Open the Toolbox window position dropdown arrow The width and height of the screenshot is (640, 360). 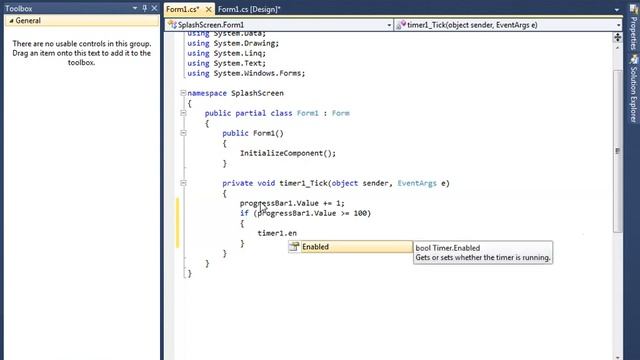pyautogui.click(x=135, y=8)
